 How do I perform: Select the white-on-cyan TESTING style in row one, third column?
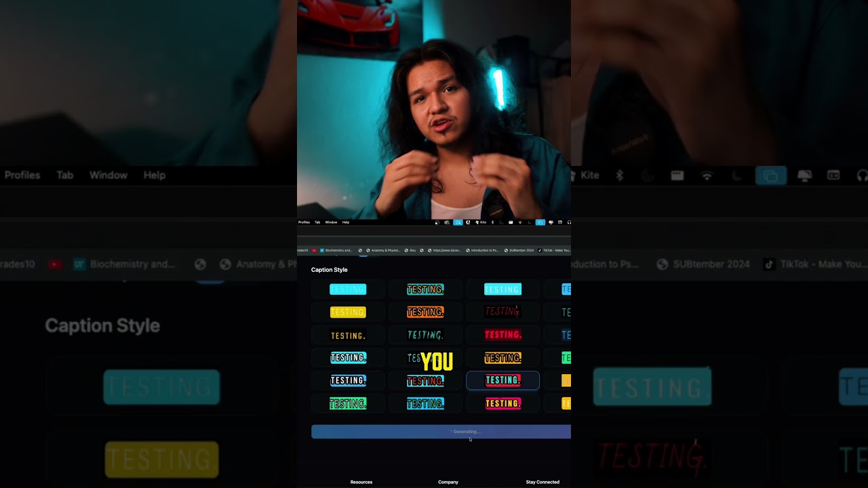point(502,289)
